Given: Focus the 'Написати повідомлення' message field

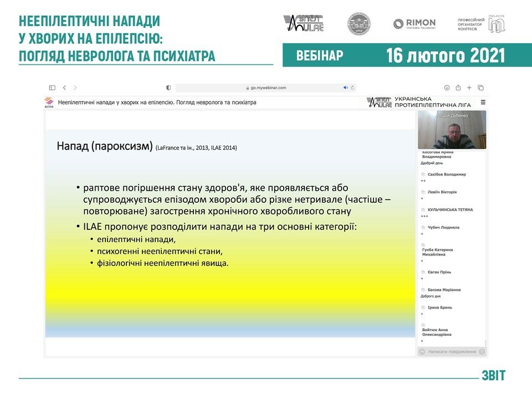Looking at the screenshot, I should pyautogui.click(x=452, y=352).
